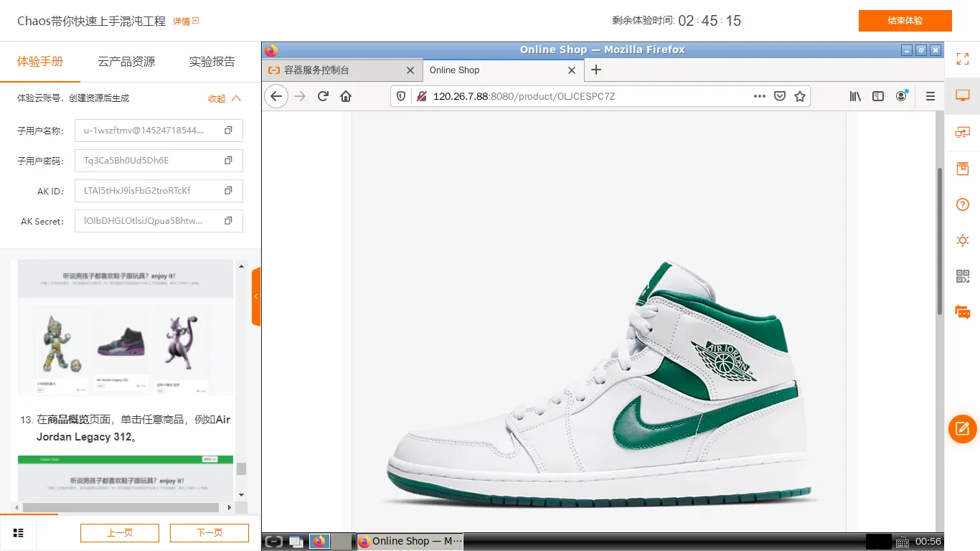Bookmark this page with star icon

(800, 96)
